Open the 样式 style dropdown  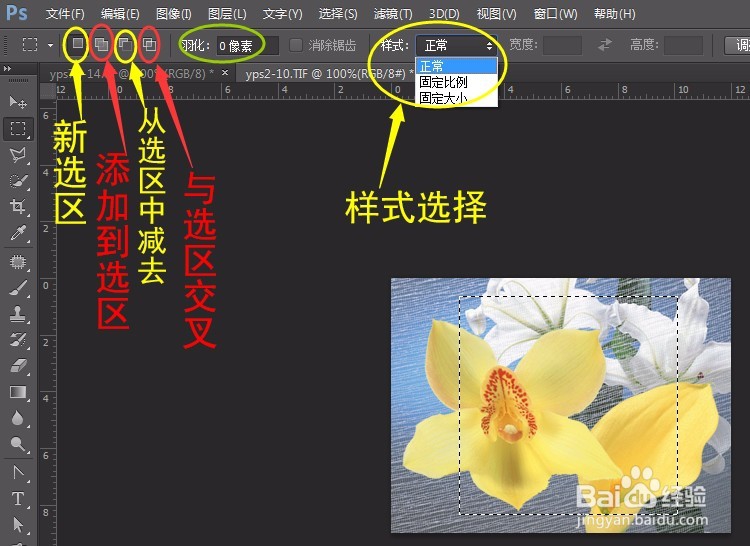pos(456,46)
